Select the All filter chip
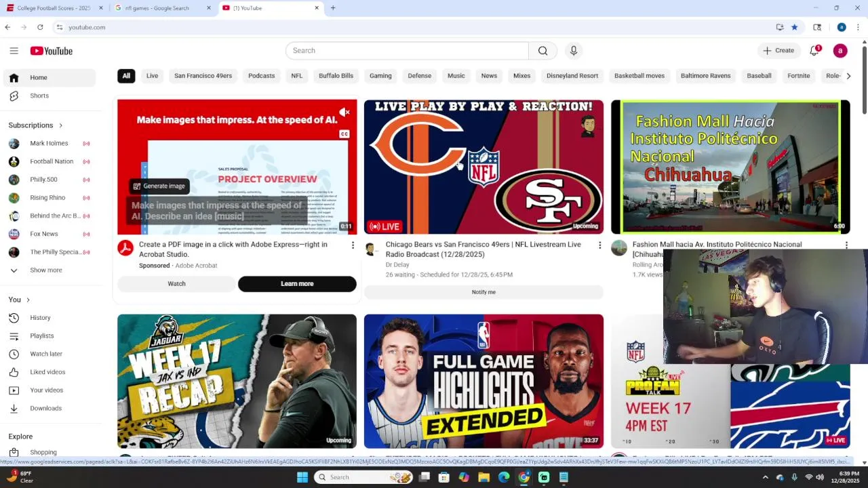 (126, 76)
